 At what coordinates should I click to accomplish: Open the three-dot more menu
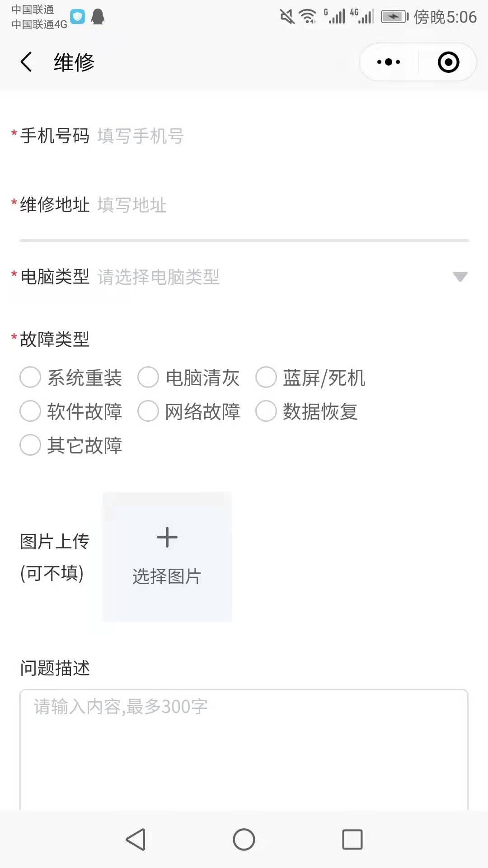(389, 62)
